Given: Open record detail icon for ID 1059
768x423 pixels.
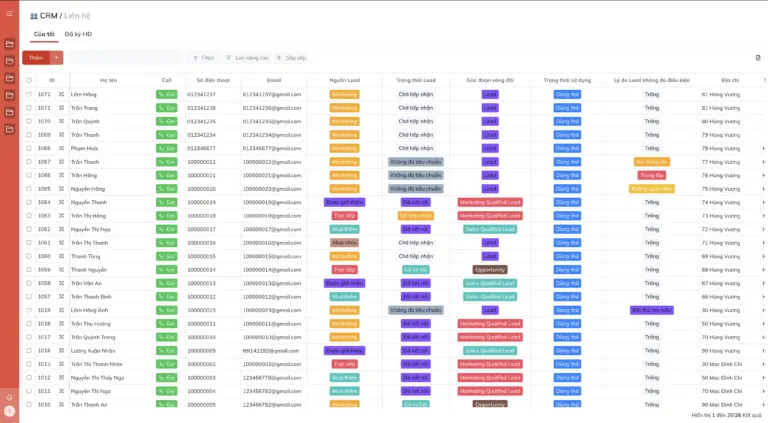Looking at the screenshot, I should pos(62,269).
